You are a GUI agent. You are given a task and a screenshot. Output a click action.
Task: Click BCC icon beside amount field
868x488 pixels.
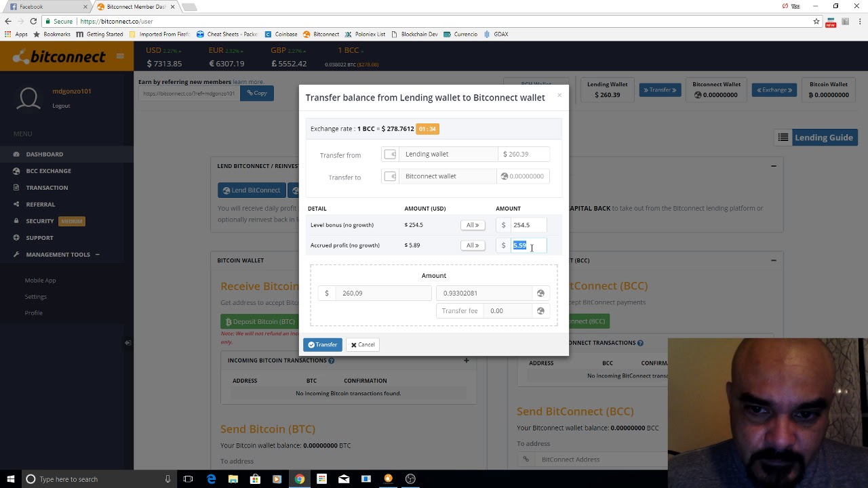coord(540,293)
